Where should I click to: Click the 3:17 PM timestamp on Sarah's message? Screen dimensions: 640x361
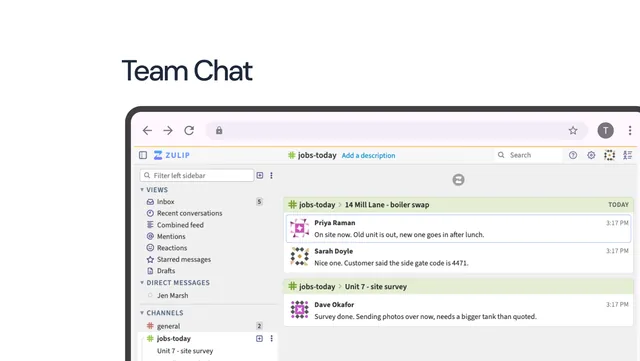[617, 251]
